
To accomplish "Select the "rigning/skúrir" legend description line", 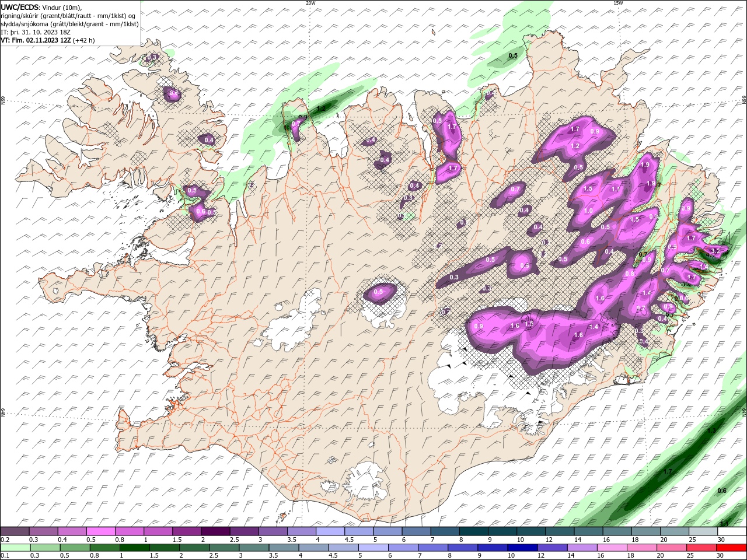I will tap(68, 16).
